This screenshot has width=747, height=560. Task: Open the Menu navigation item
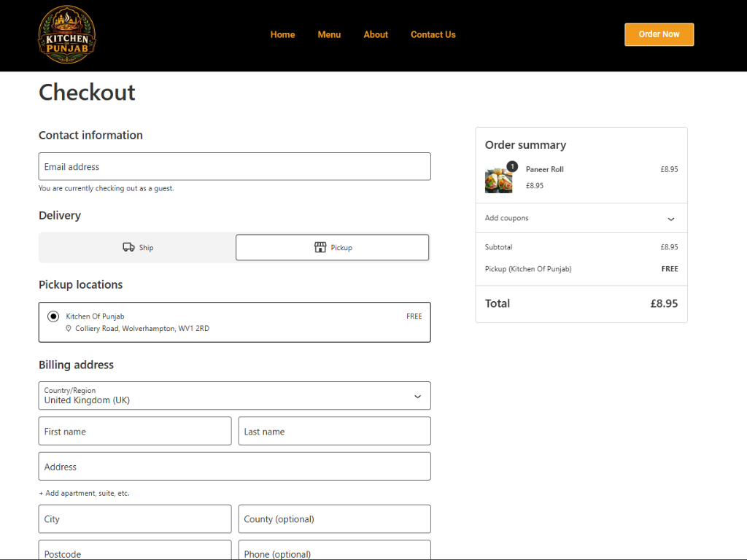pos(329,35)
